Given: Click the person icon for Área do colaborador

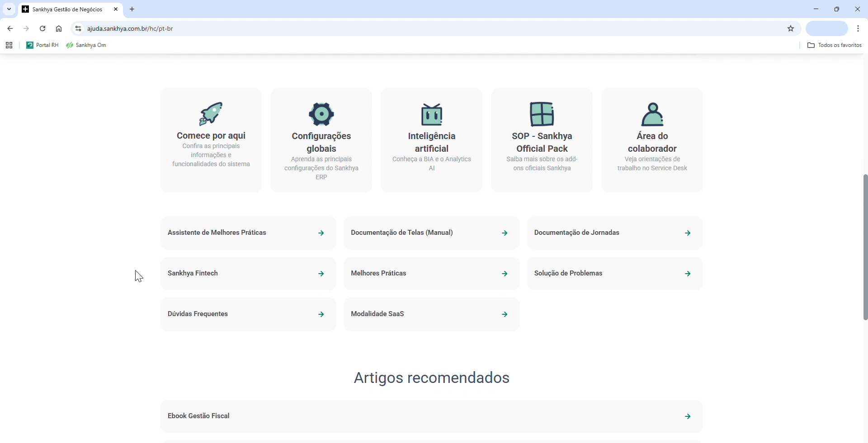Looking at the screenshot, I should 652,114.
